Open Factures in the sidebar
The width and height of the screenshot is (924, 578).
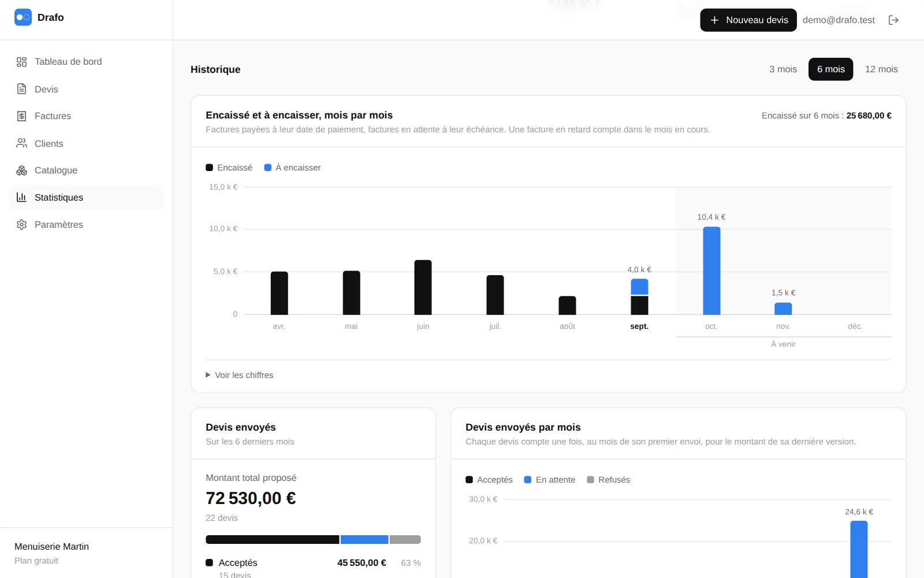click(x=87, y=116)
